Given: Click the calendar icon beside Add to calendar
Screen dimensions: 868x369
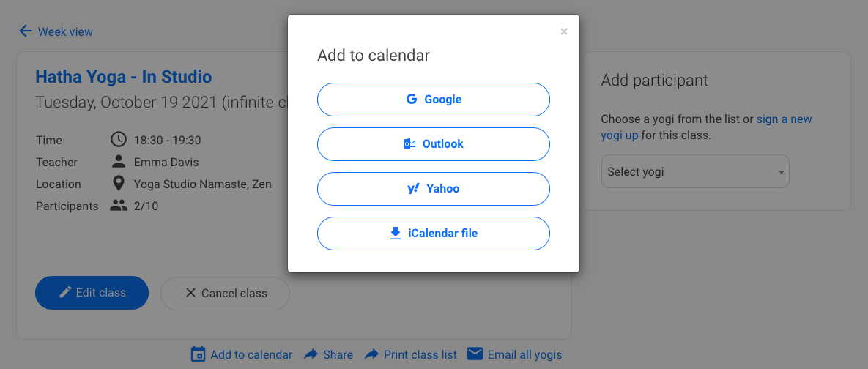Looking at the screenshot, I should coord(199,354).
